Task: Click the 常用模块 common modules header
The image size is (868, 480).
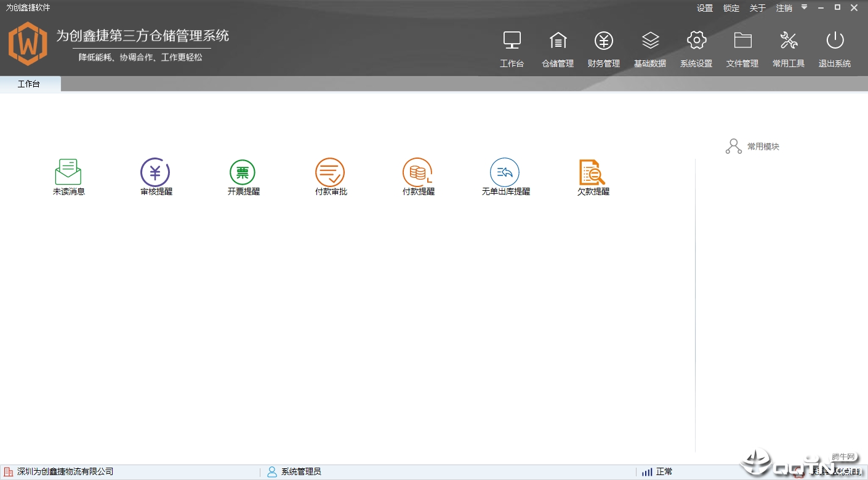Action: click(752, 146)
